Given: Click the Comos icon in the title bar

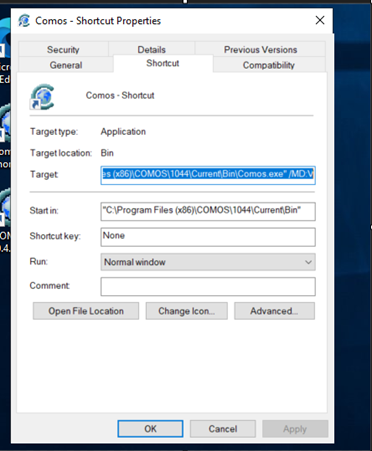Looking at the screenshot, I should point(24,21).
